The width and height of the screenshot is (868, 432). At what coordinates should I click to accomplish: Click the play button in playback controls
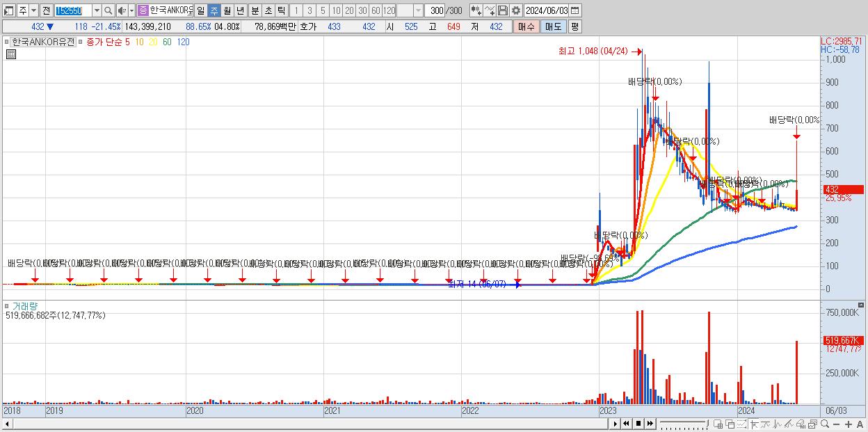coord(615,424)
